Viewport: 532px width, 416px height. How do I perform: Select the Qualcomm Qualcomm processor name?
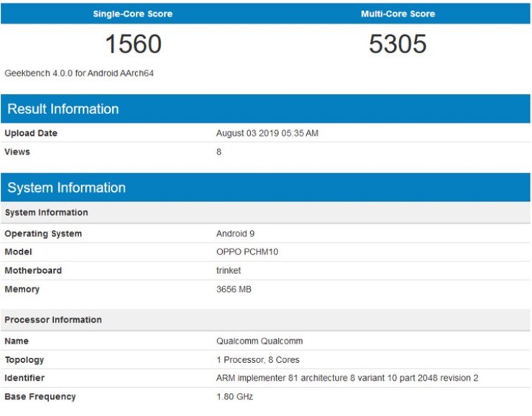[x=260, y=341]
